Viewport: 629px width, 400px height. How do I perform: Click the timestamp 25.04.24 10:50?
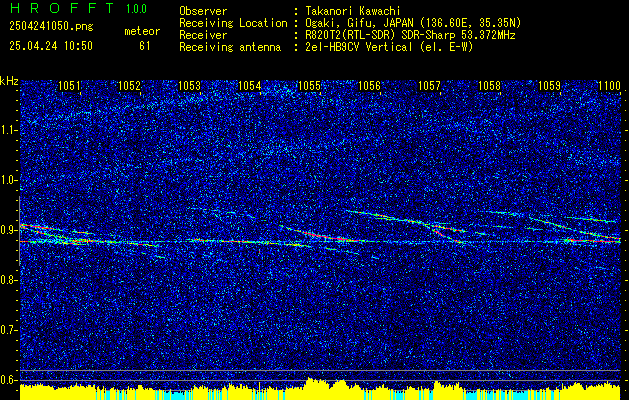coord(51,46)
